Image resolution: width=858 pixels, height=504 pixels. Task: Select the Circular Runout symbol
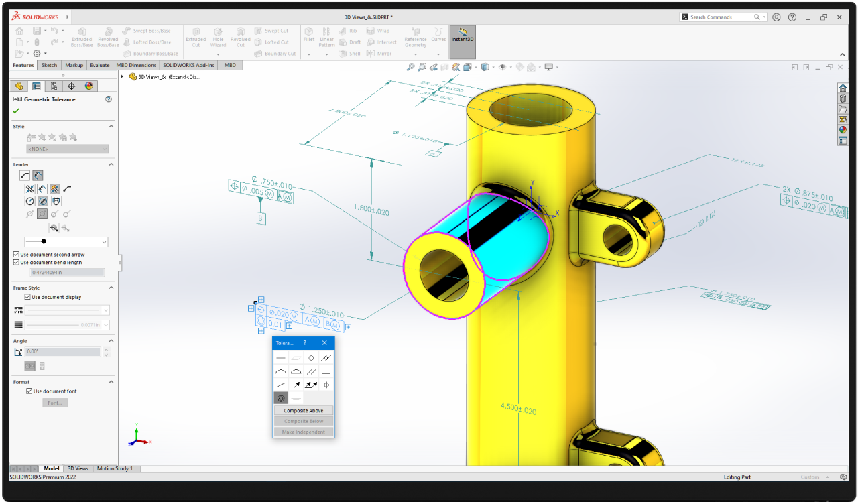pyautogui.click(x=296, y=385)
